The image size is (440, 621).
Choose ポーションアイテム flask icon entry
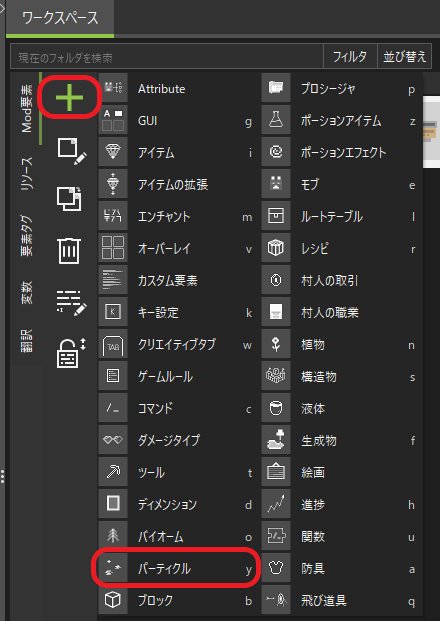click(340, 120)
